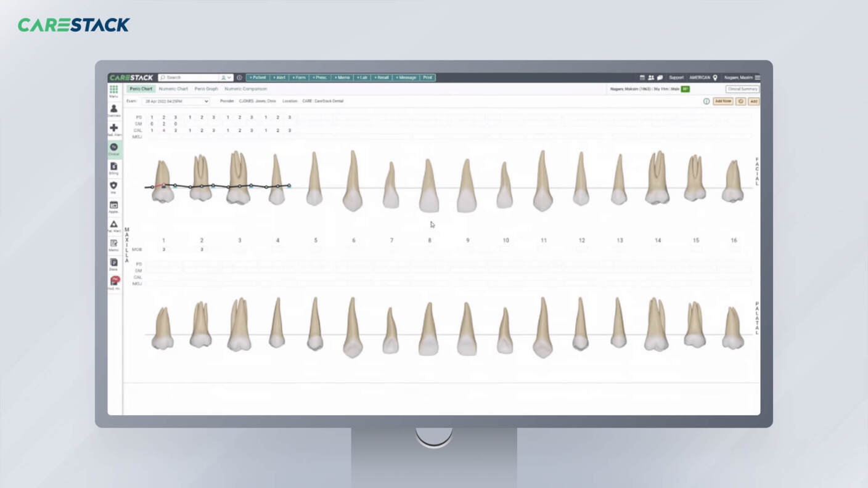Select facial tooth 1 image
The height and width of the screenshot is (488, 868).
click(x=163, y=181)
